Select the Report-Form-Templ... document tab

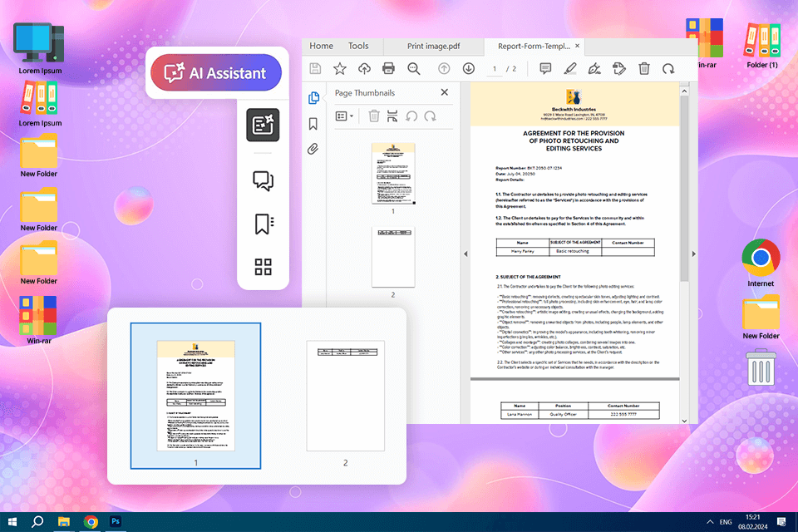click(534, 46)
